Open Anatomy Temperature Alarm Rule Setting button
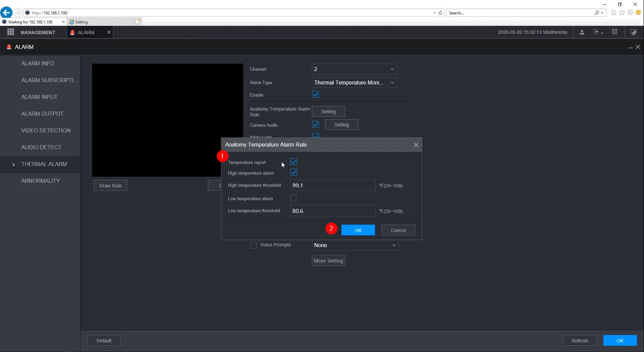 (328, 112)
